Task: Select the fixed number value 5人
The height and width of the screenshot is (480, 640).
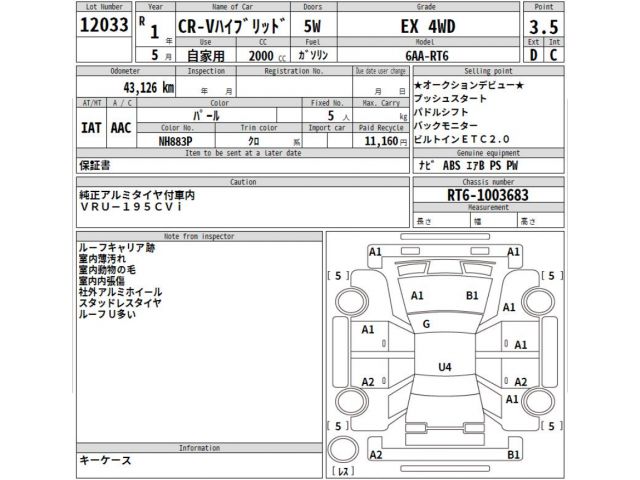Action: [338, 116]
